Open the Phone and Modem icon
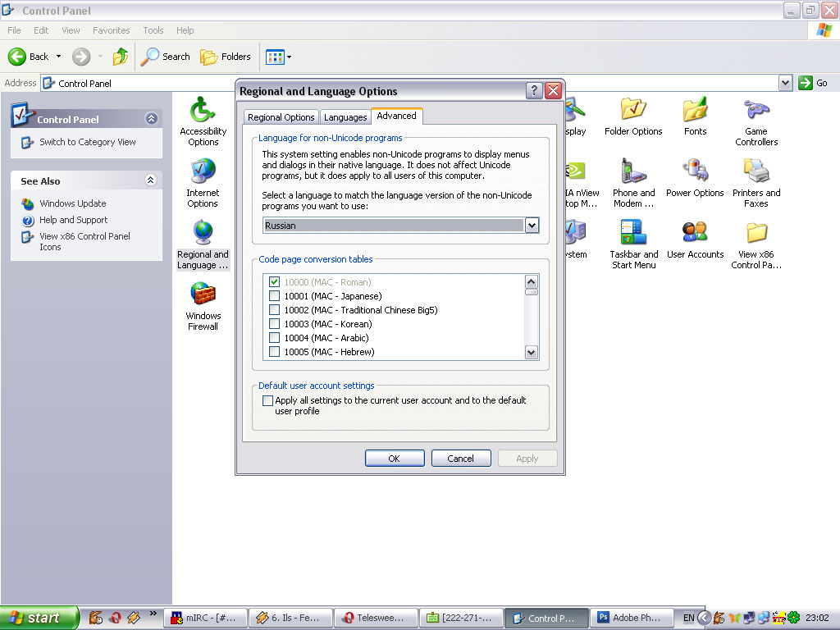The image size is (840, 630). [633, 172]
